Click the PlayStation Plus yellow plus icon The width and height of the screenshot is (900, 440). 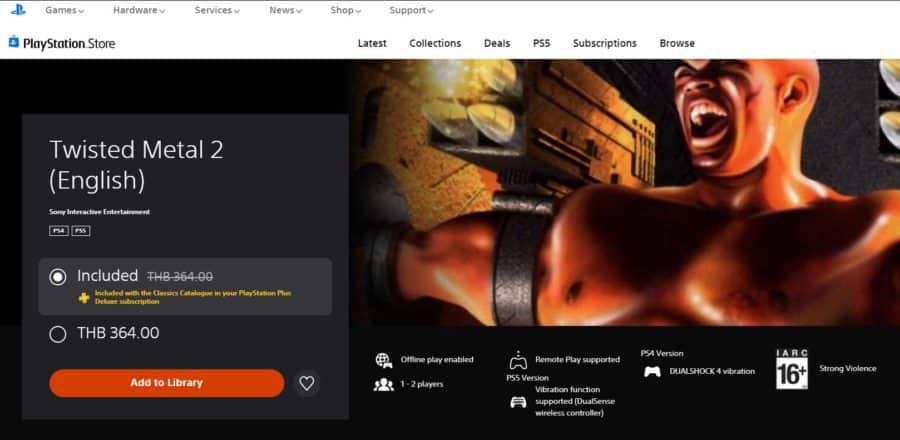click(x=84, y=297)
